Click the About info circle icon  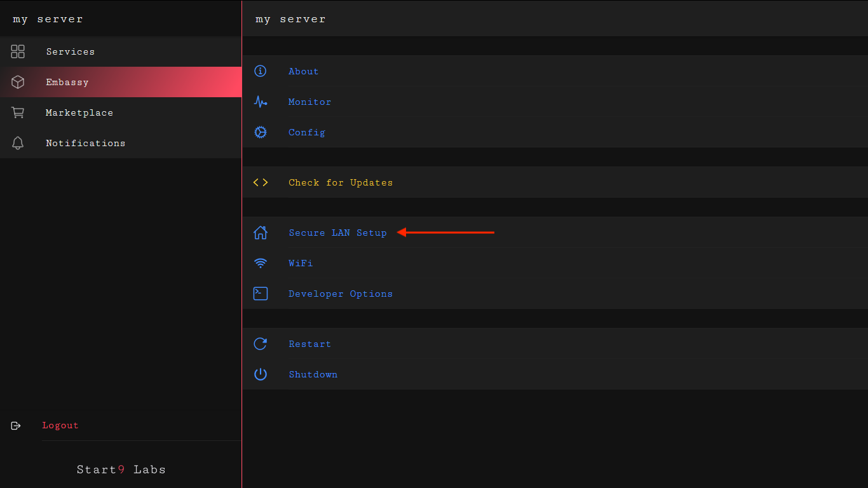point(261,71)
